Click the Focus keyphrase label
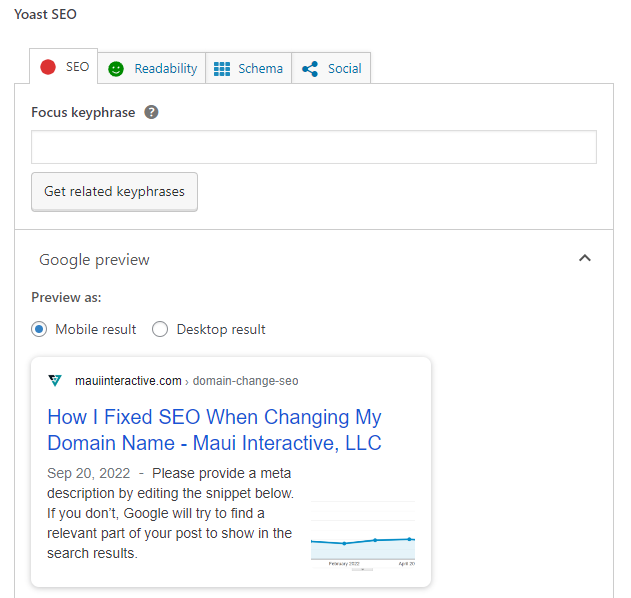The width and height of the screenshot is (631, 598). click(83, 112)
